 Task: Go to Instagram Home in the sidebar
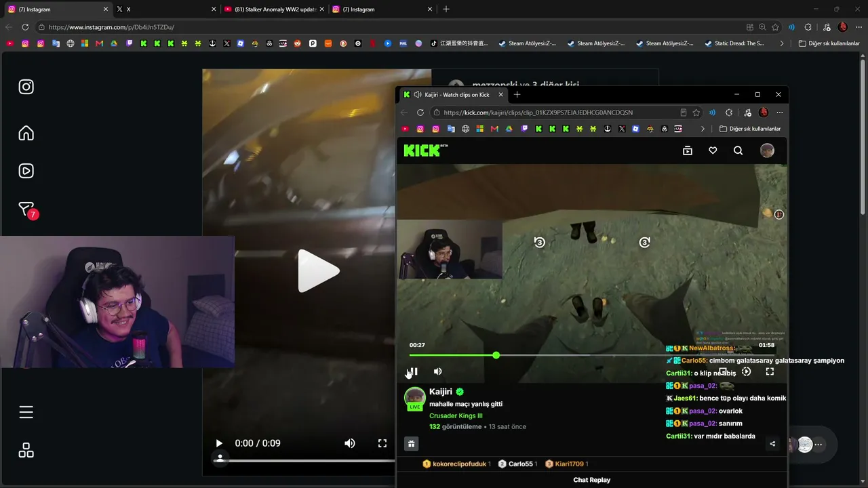coord(26,133)
